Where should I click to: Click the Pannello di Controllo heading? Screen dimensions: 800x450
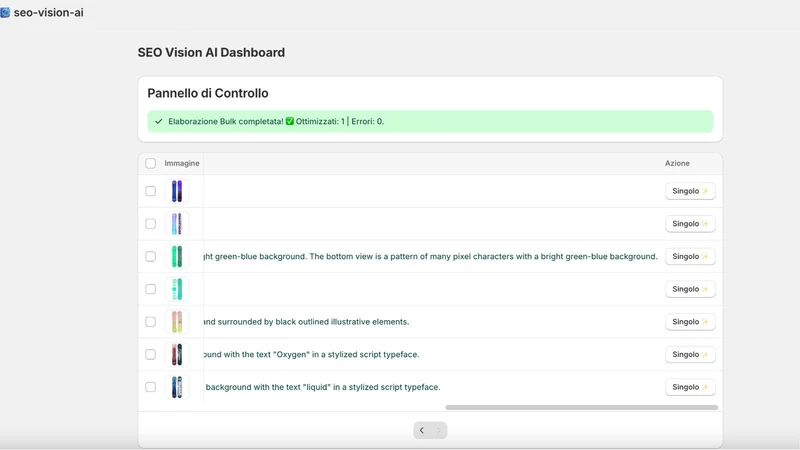pyautogui.click(x=208, y=93)
